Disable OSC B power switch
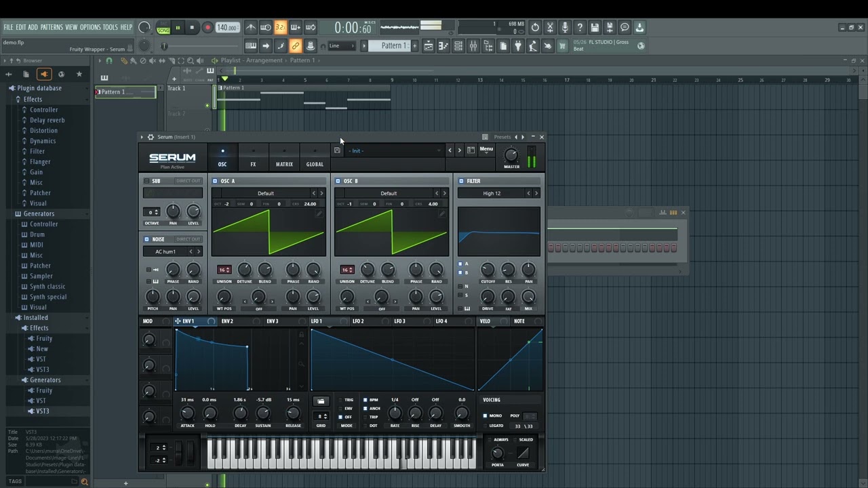Screen dimensions: 868x488 (x=338, y=181)
